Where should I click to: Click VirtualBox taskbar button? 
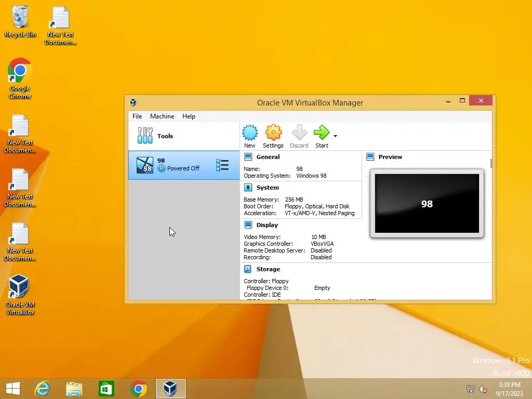[170, 389]
